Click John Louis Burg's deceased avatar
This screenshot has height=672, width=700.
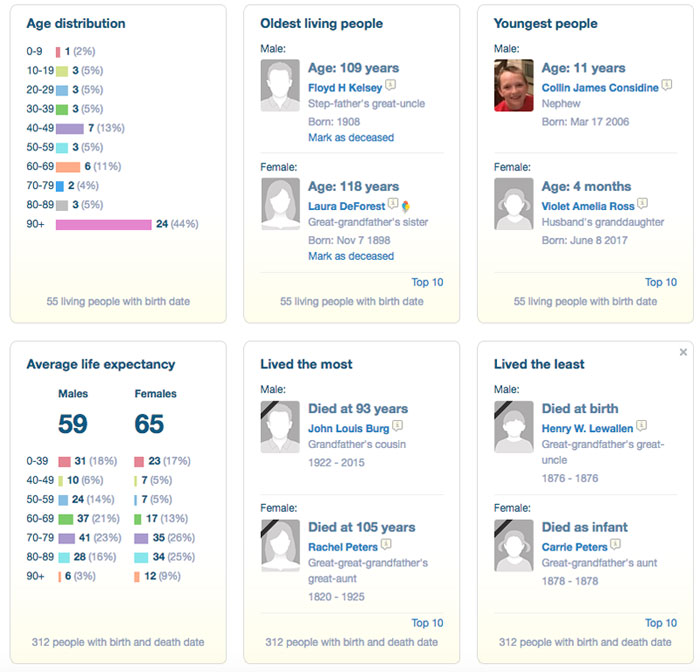(280, 427)
